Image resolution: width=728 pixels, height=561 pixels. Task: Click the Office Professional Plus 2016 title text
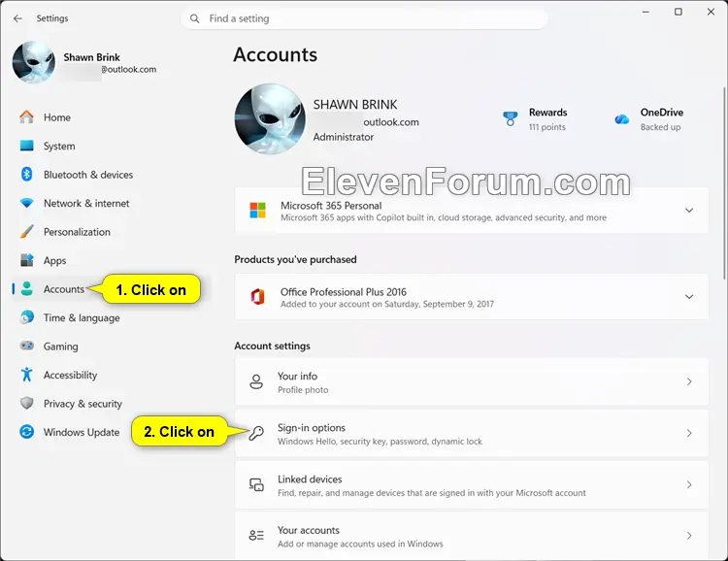[x=343, y=292]
